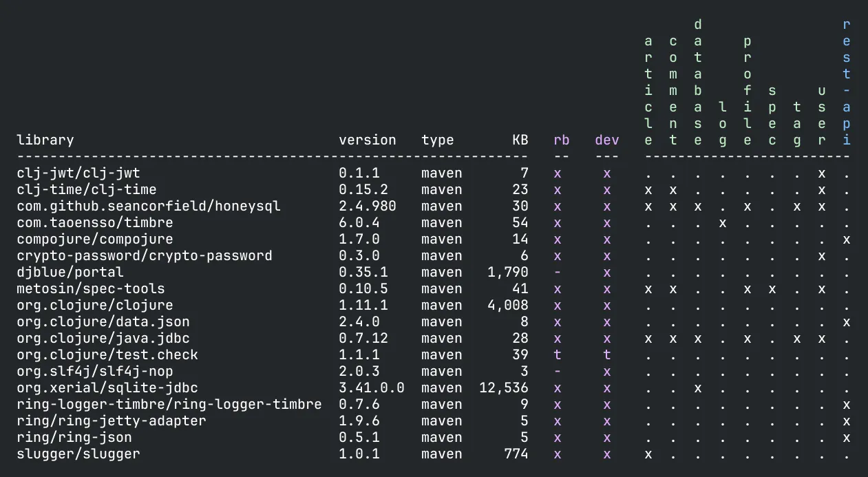Select the purple 'dev' column header
The image size is (868, 477).
tap(606, 140)
